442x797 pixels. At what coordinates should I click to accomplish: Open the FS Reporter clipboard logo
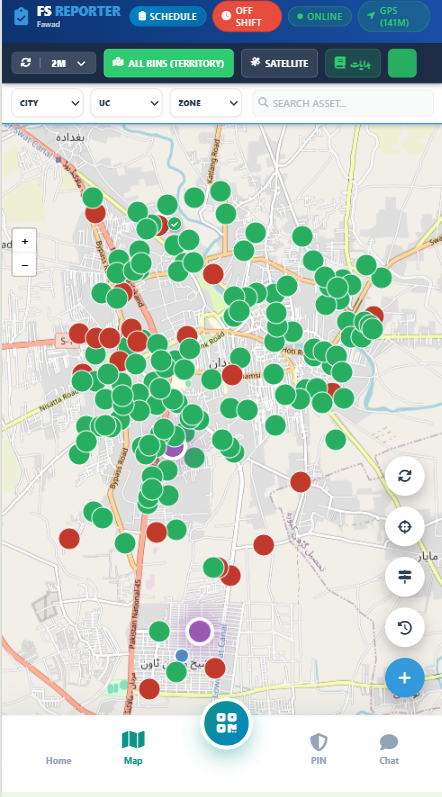[x=21, y=16]
